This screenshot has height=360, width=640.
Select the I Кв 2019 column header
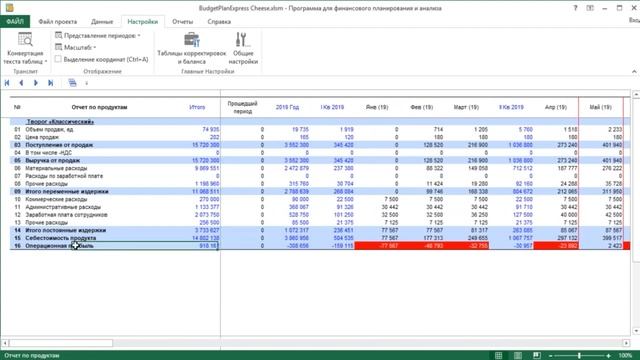[332, 107]
